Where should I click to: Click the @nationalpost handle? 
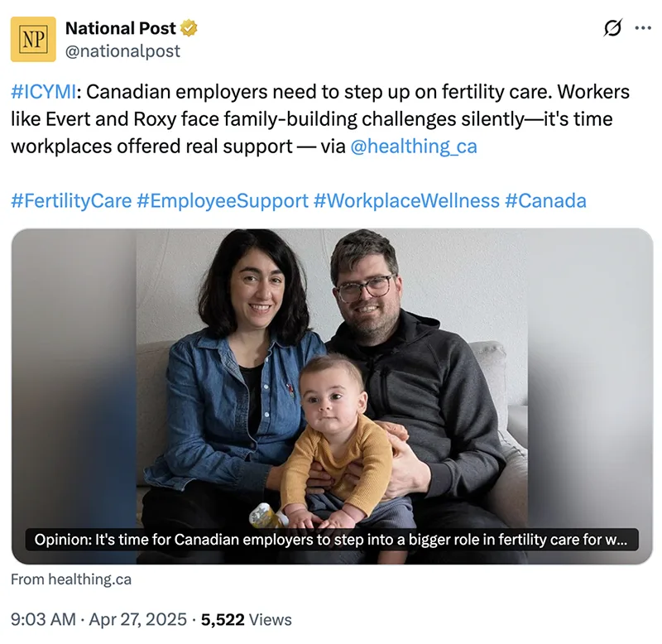pyautogui.click(x=122, y=51)
